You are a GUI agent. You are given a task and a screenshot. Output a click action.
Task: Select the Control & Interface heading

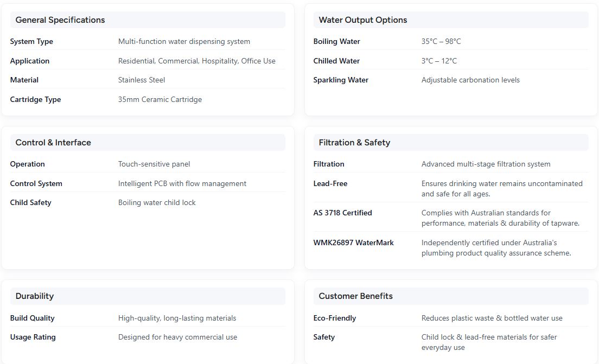53,143
